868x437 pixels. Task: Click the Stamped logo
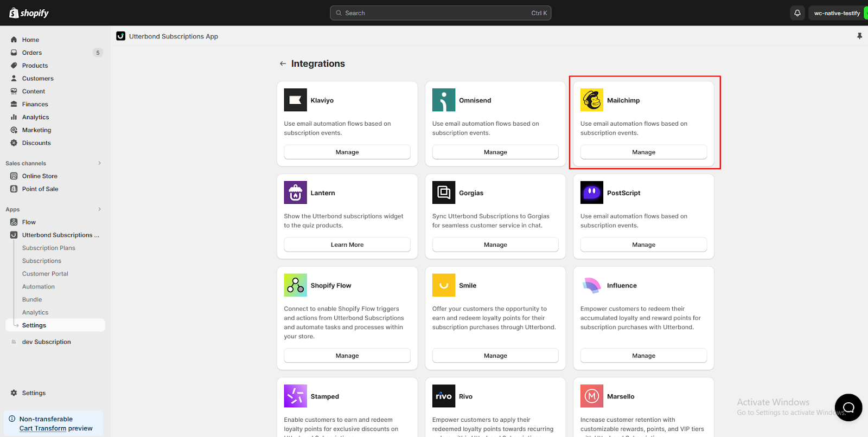point(296,396)
